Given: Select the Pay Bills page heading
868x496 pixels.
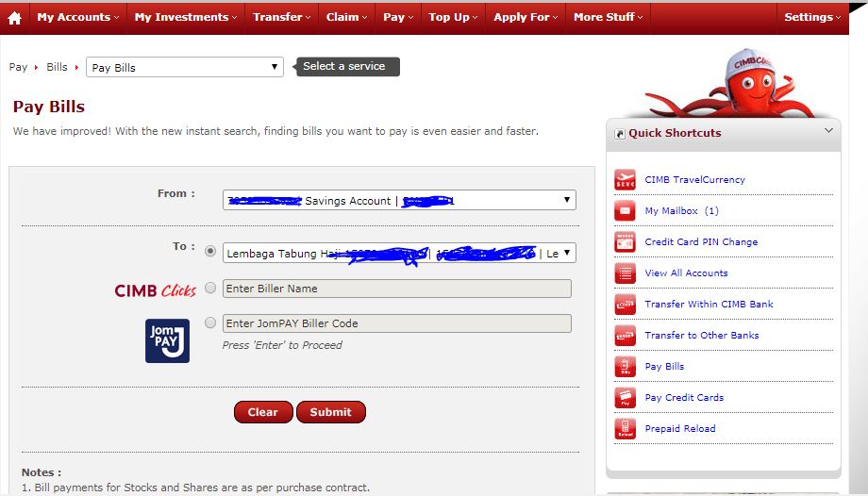Looking at the screenshot, I should point(49,107).
